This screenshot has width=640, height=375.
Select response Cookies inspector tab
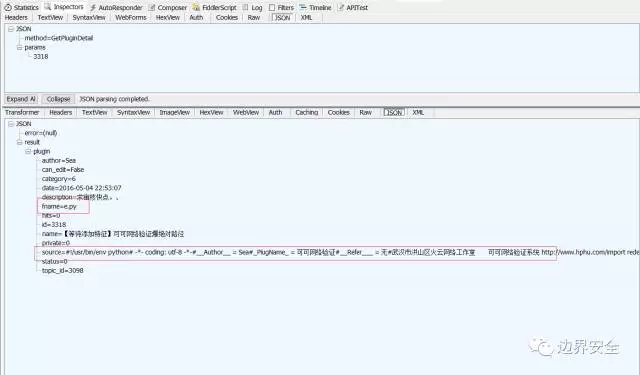click(x=338, y=112)
